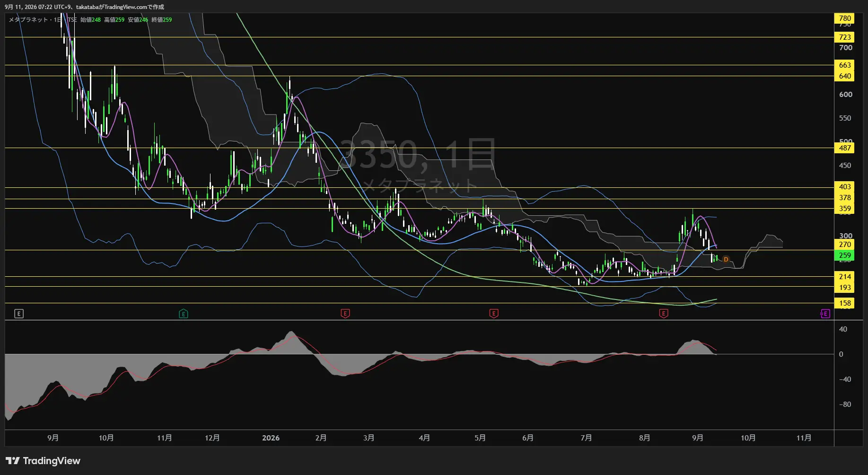The width and height of the screenshot is (868, 475).
Task: Click the TradingView logo
Action: (x=43, y=461)
